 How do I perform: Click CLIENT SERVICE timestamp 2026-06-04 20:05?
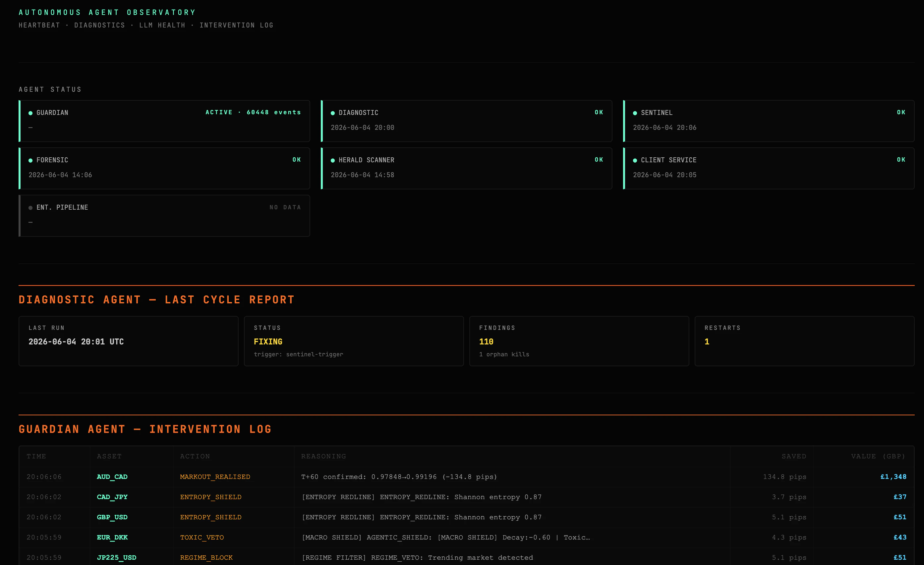[x=664, y=175]
